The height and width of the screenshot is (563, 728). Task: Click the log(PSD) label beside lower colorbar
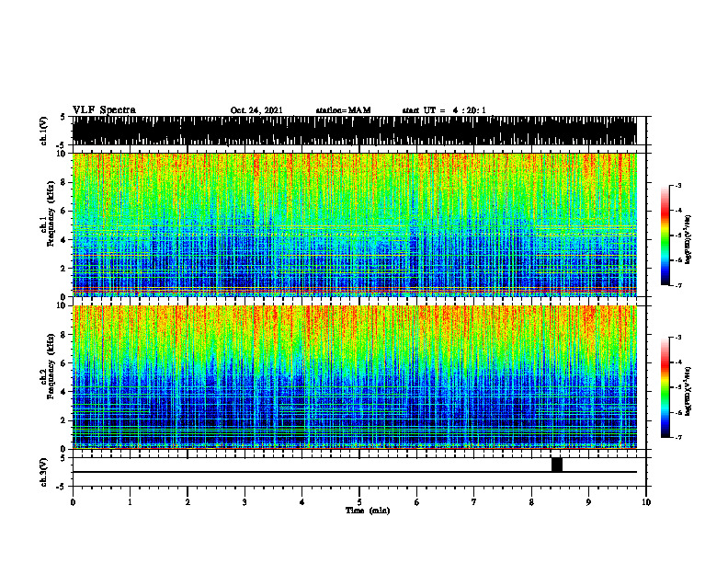(x=688, y=391)
